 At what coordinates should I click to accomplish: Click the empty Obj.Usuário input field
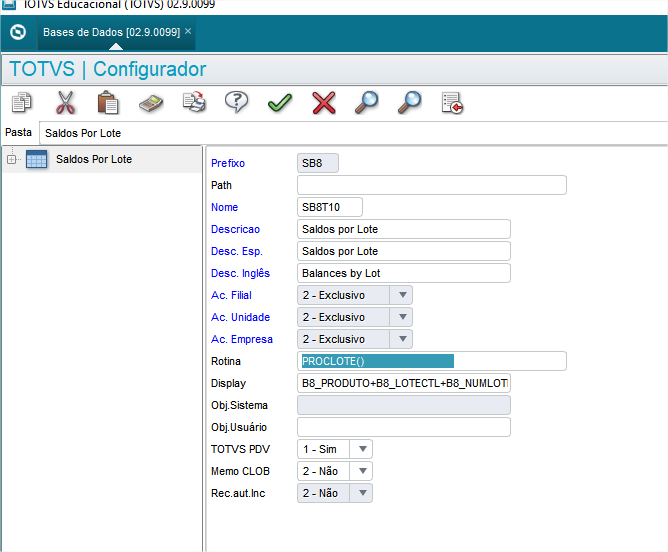point(404,427)
